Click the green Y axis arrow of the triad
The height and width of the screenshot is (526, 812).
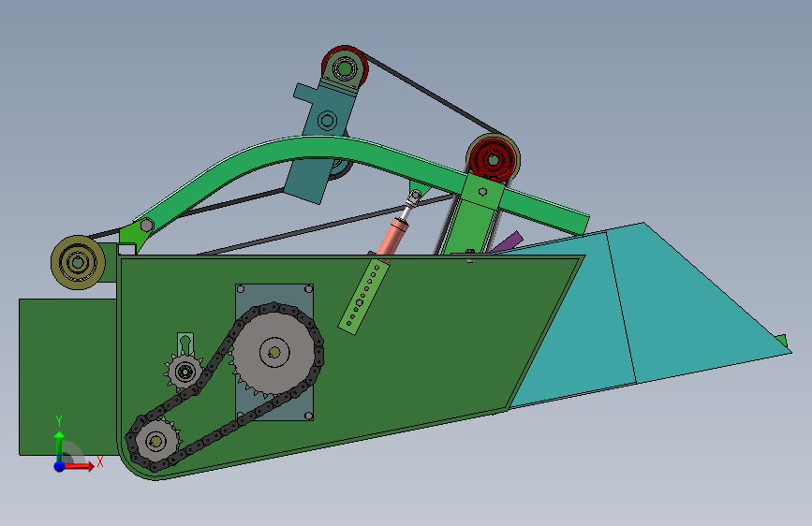[x=59, y=443]
